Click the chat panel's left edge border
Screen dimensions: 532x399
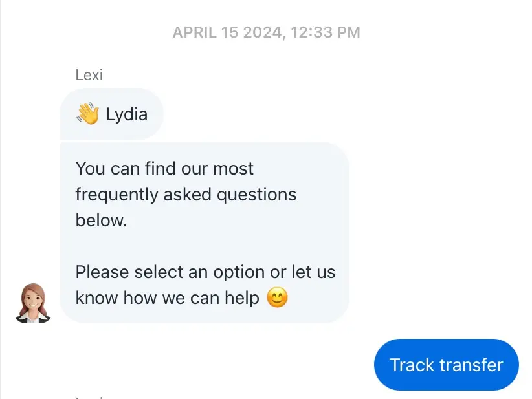tap(1, 199)
